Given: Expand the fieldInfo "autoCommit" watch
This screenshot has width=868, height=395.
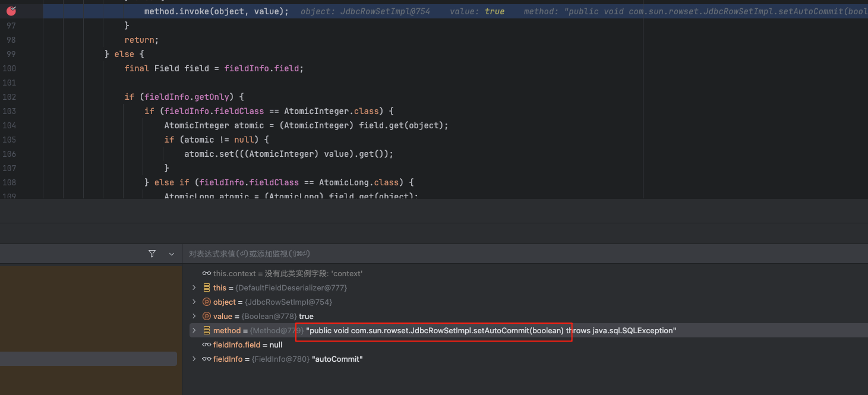Looking at the screenshot, I should coord(194,359).
